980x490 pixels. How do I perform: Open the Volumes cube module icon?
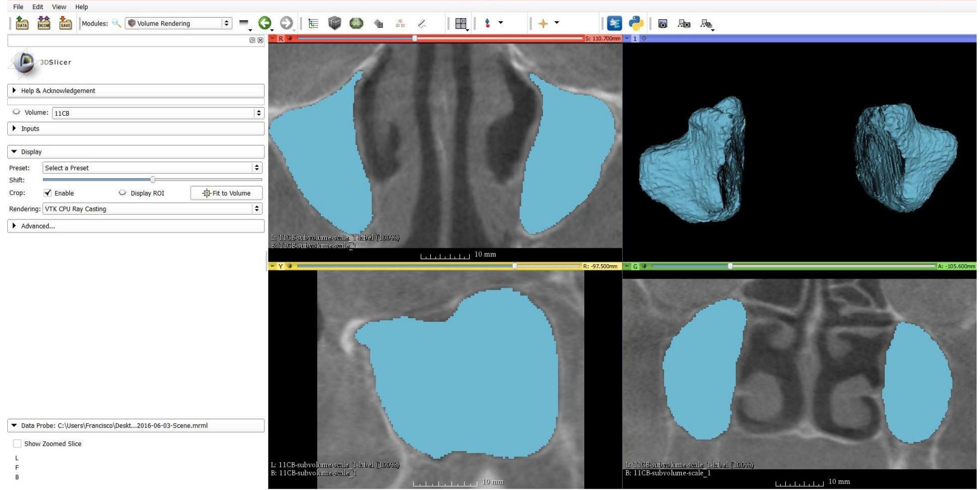coord(335,23)
